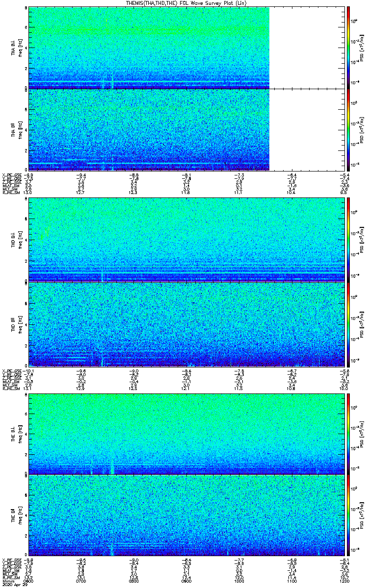Select the THA B⊥ spectrogram panel
This screenshot has width=368, height=588.
pos(149,48)
